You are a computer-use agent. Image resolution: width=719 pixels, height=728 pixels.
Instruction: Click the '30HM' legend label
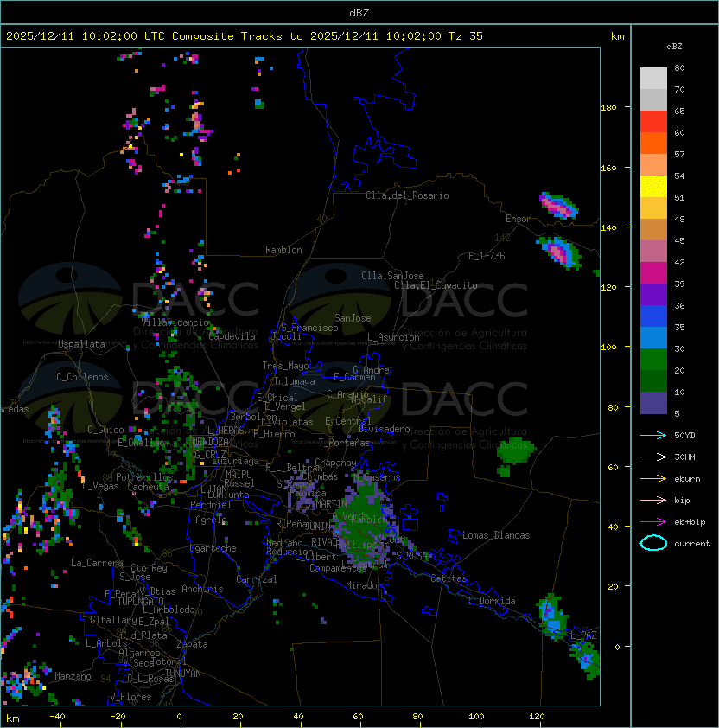[x=684, y=457]
